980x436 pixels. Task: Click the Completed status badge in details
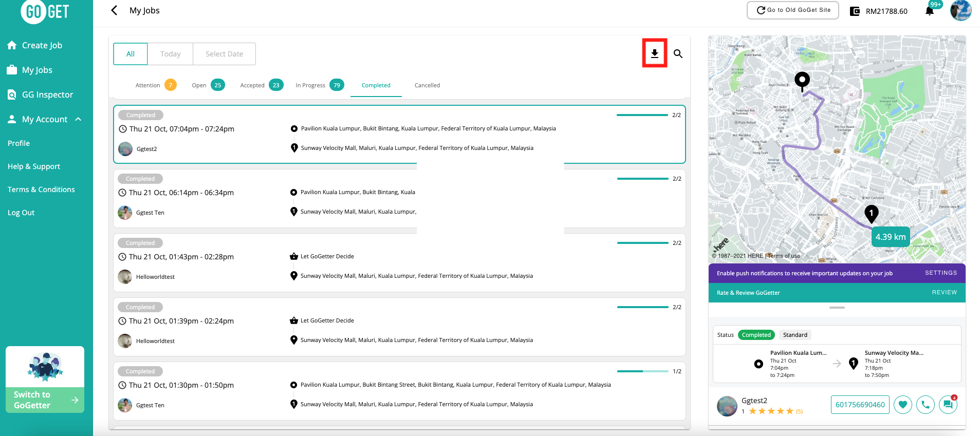[756, 335]
